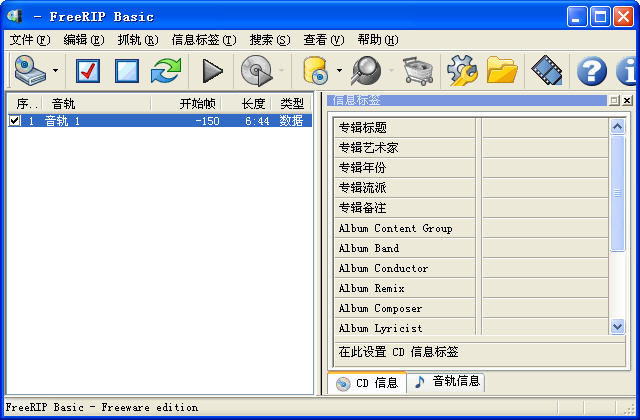This screenshot has height=420, width=640.
Task: Click the FreeRIP title bar app icon
Action: point(14,16)
